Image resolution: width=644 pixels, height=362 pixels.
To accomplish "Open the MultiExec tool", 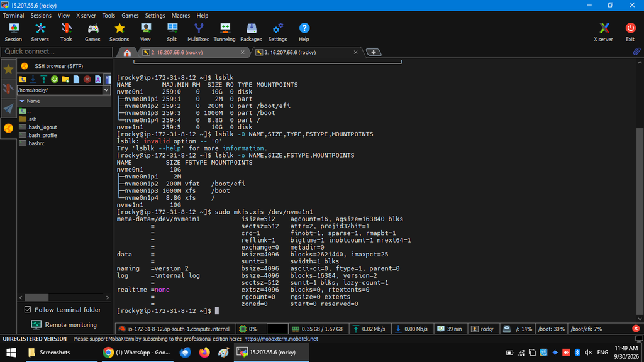I will 198,32.
